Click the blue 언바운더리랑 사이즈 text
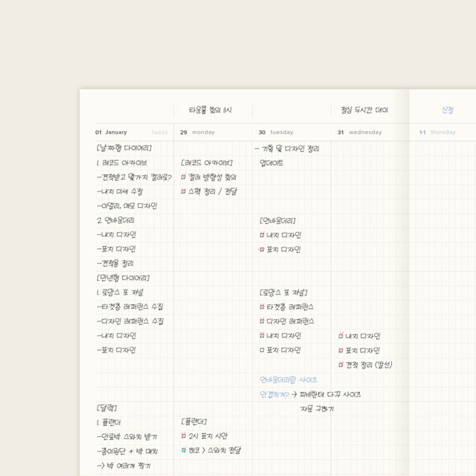 288,380
